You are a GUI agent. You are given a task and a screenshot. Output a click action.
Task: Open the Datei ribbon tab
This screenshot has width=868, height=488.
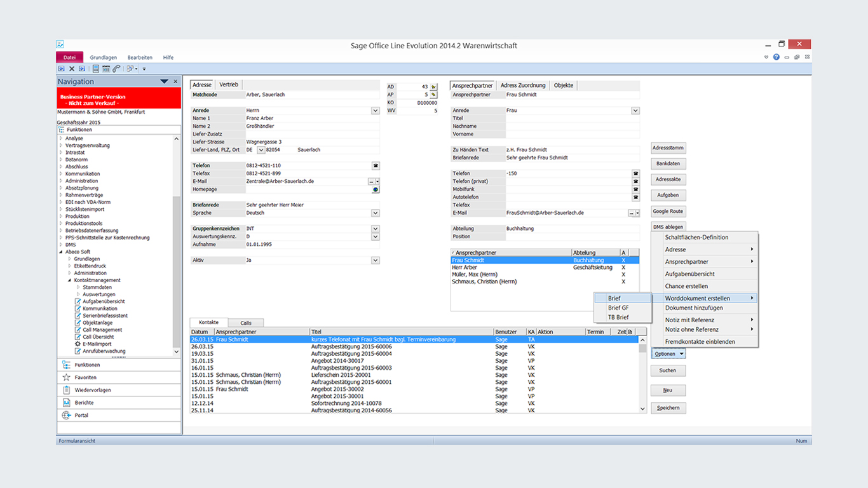click(x=69, y=57)
